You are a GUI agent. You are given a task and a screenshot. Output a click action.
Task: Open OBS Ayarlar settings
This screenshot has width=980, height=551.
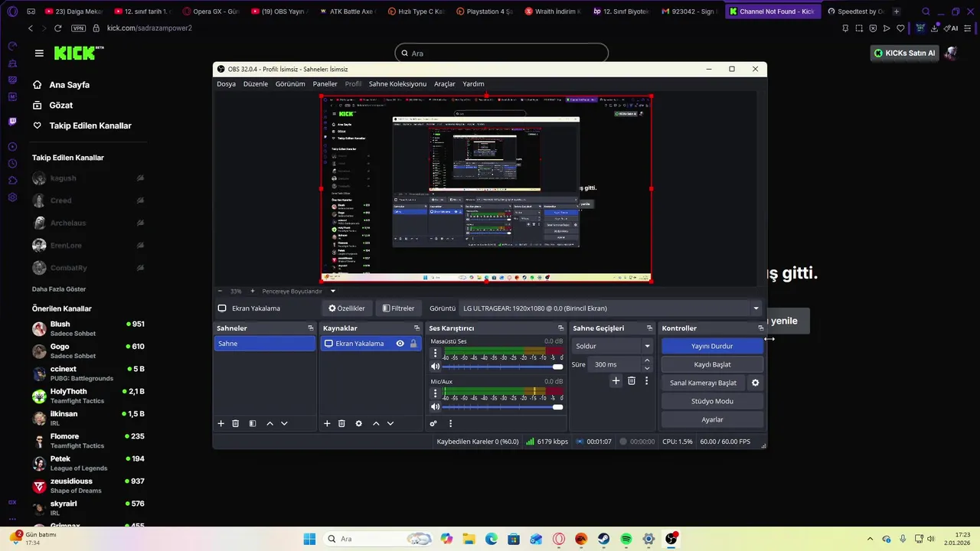(x=712, y=419)
